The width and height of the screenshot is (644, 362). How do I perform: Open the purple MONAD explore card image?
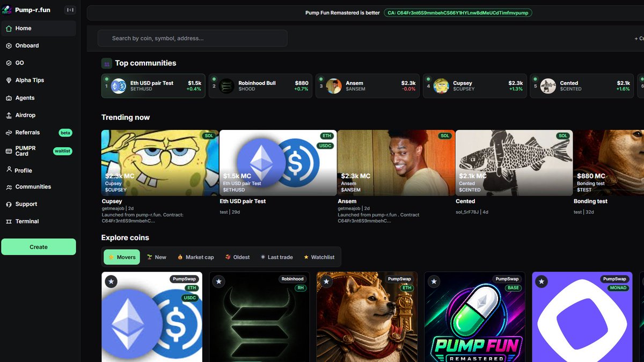[x=582, y=317]
